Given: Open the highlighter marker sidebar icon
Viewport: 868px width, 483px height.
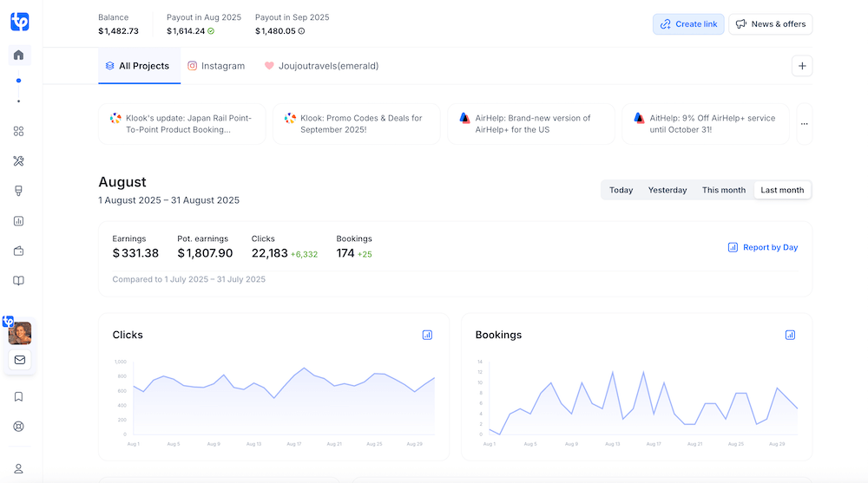Looking at the screenshot, I should (18, 191).
